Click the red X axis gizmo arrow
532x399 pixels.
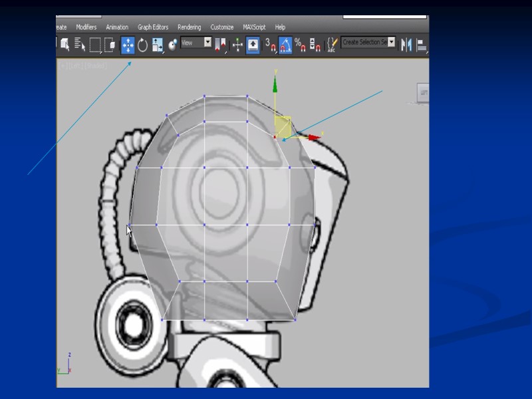(315, 138)
